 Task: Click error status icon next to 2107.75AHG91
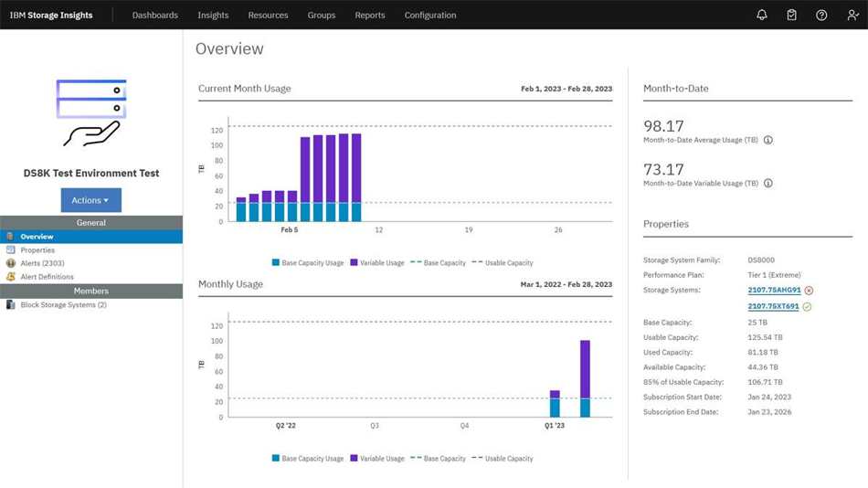tap(809, 291)
